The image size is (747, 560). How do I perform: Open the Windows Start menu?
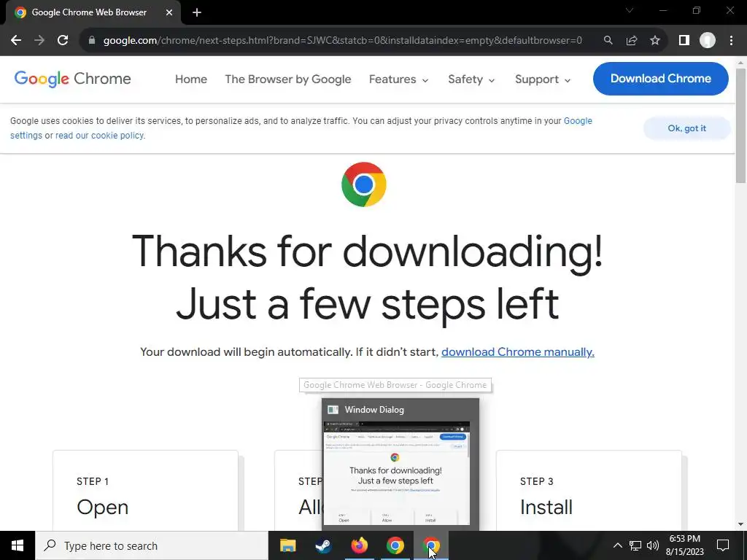[x=18, y=545]
